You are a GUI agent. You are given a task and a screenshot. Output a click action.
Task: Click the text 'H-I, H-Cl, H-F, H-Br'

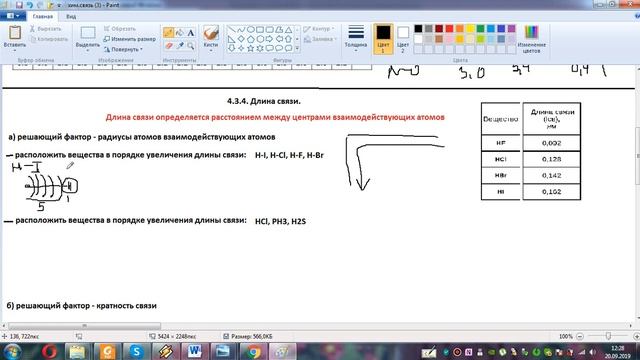tap(289, 155)
